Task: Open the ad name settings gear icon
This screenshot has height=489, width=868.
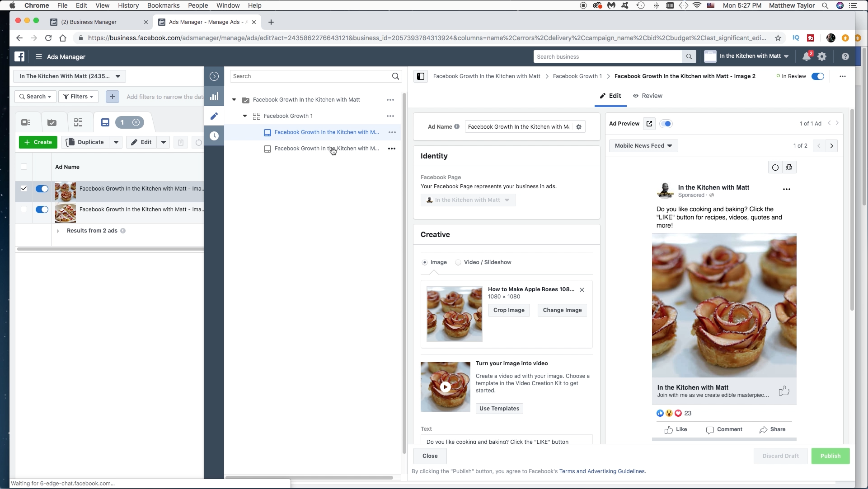Action: tap(579, 127)
